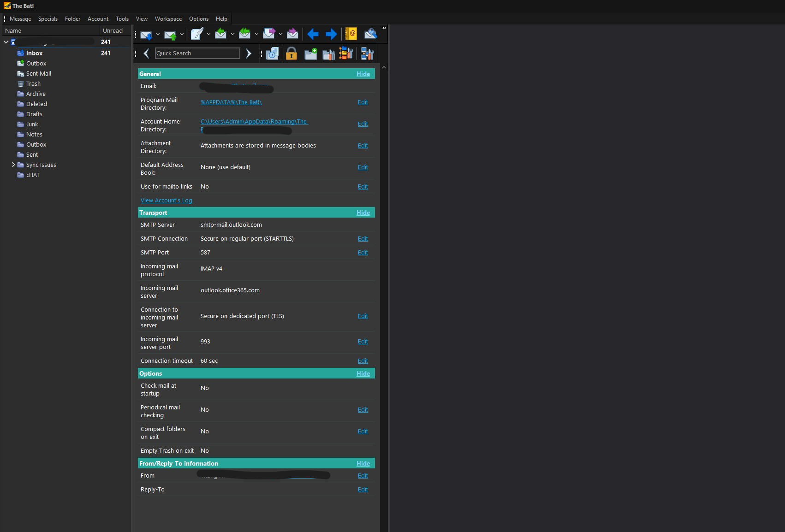This screenshot has width=785, height=532.
Task: Create a new message with the quill icon
Action: coord(197,34)
